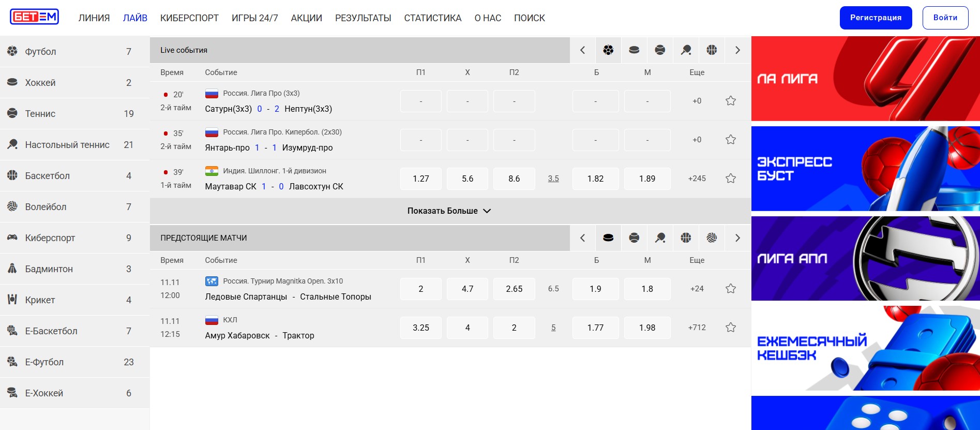Select table tennis icon in Live события filter
Viewport: 980px width, 430px height.
[686, 50]
